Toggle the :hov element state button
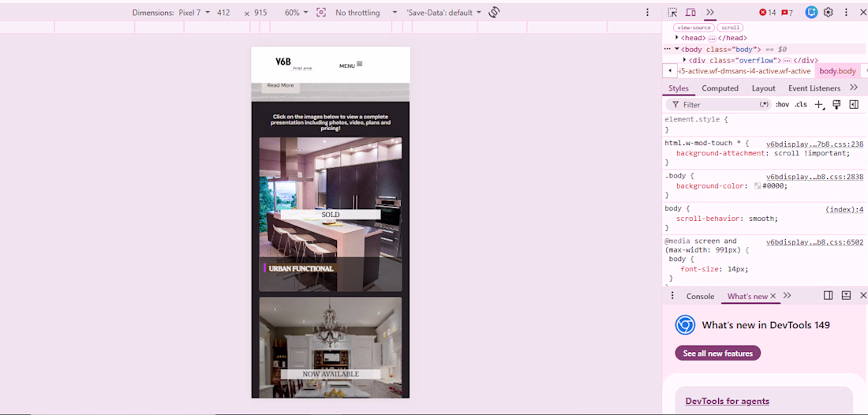 (x=782, y=105)
